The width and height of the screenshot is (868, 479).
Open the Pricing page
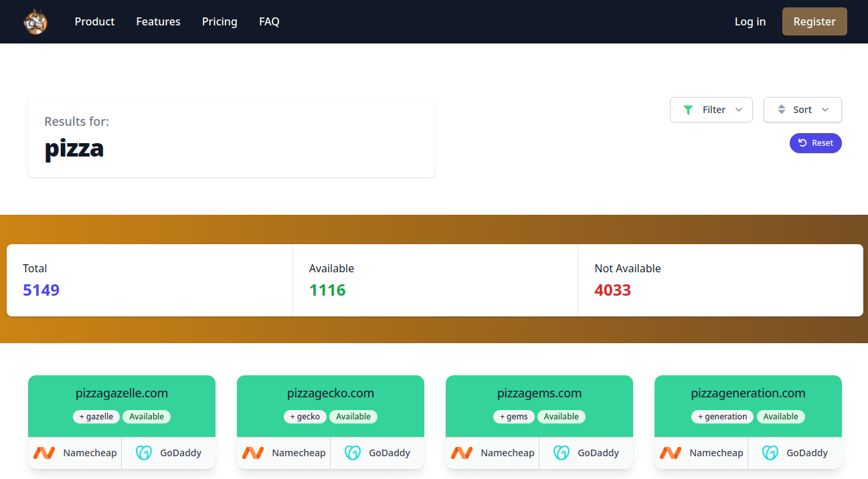coord(220,21)
